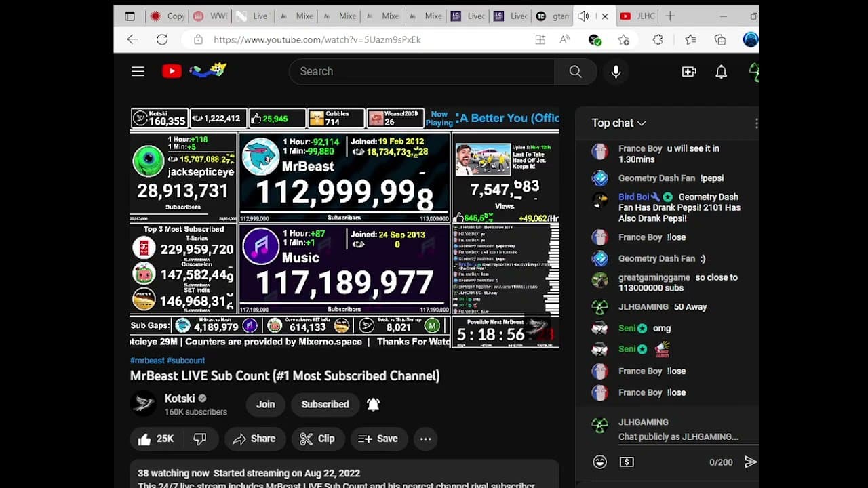Open the Create video icon

click(x=689, y=71)
